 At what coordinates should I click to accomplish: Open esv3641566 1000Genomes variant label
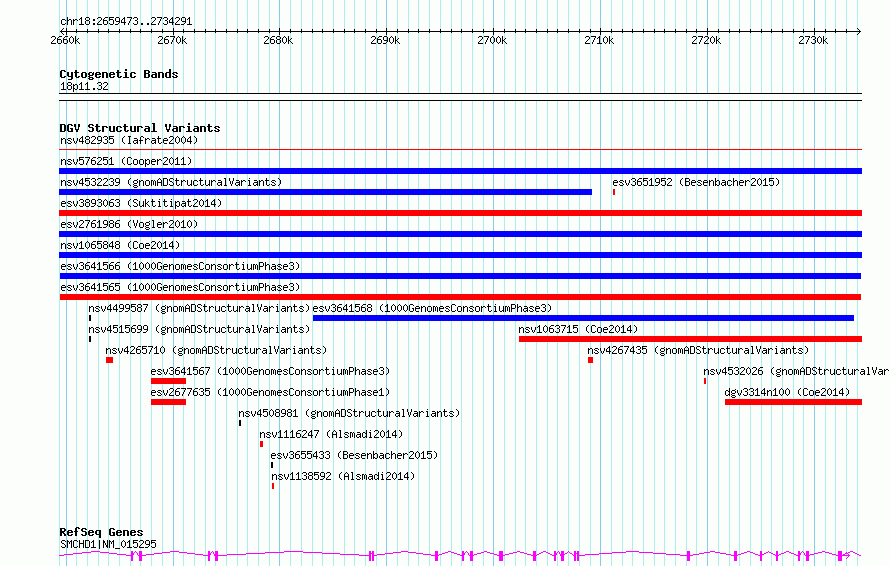180,266
